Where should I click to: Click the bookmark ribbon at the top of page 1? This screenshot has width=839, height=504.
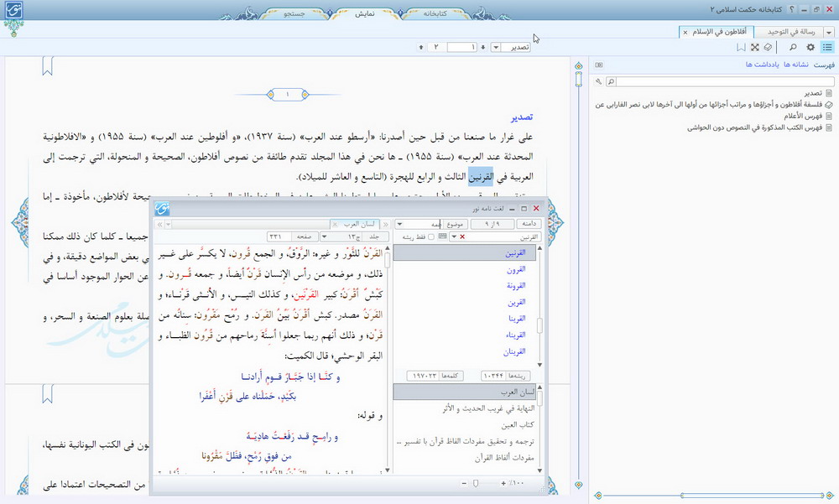coord(48,66)
